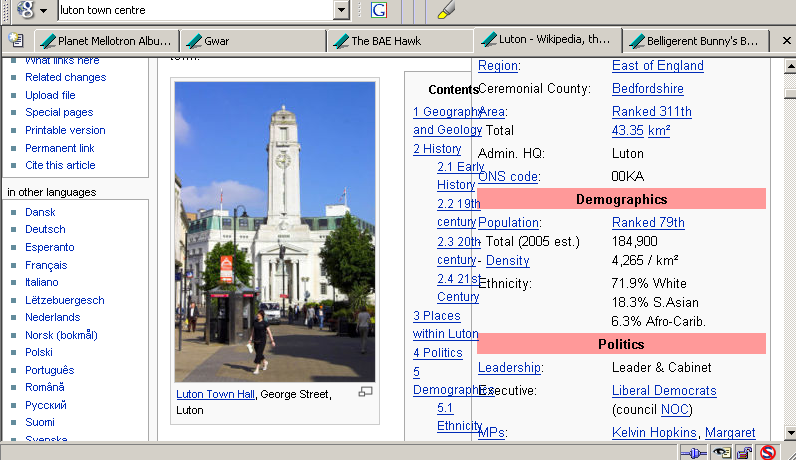Viewport: 796px width, 460px height.
Task: Close the current tab with X button
Action: pos(786,41)
